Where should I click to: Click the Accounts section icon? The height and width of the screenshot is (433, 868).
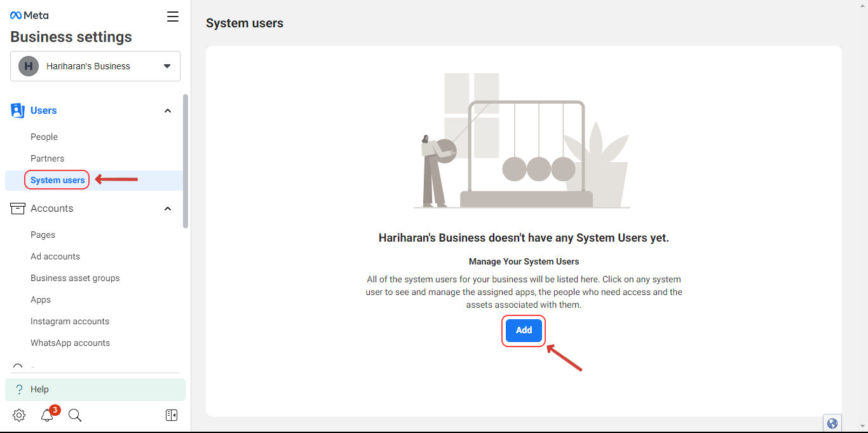pos(18,209)
